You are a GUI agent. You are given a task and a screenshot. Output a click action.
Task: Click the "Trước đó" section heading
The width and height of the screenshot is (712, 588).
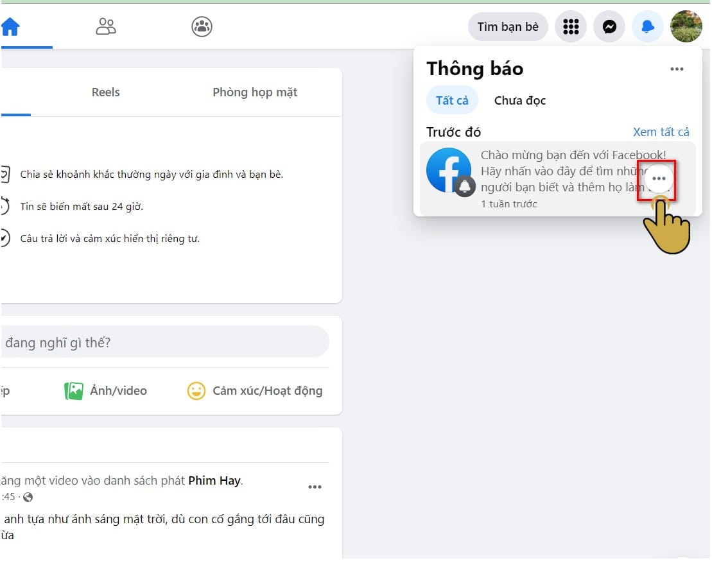point(453,132)
